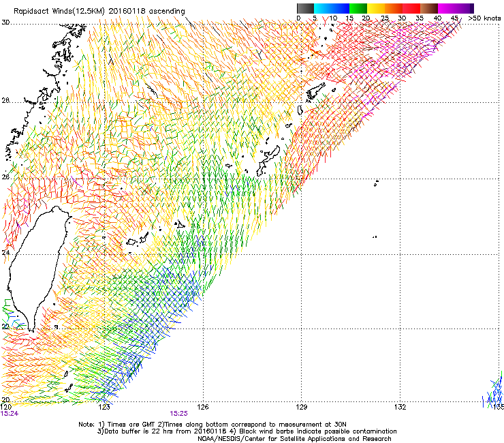The width and height of the screenshot is (504, 443).
Task: Click the latitude axis label '24'
Action: [5, 252]
